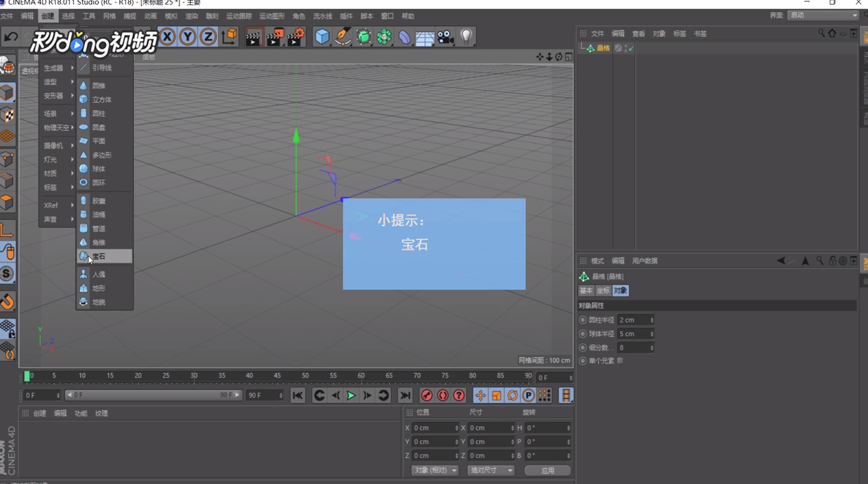Select Texture mode checkerboard cube icon

[x=8, y=115]
